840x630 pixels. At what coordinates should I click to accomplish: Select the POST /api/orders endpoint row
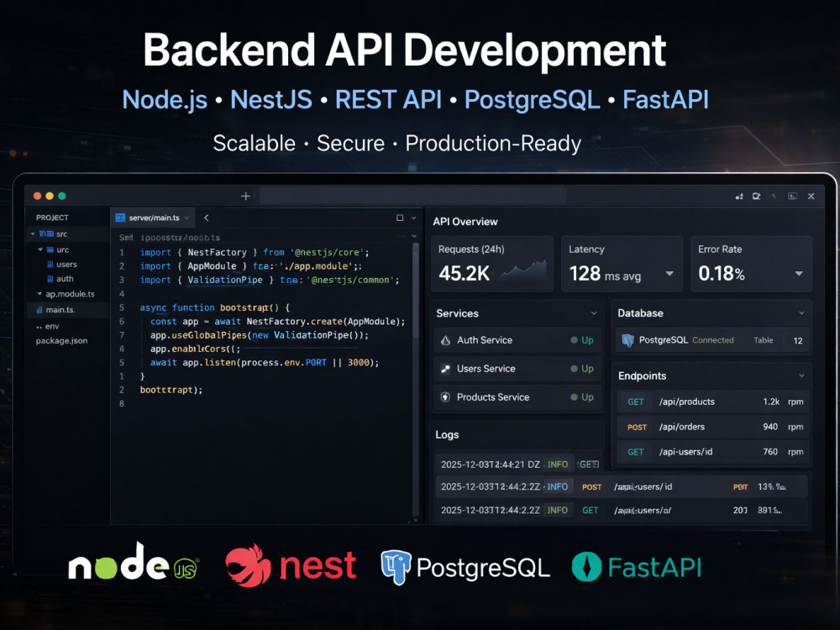(x=713, y=427)
